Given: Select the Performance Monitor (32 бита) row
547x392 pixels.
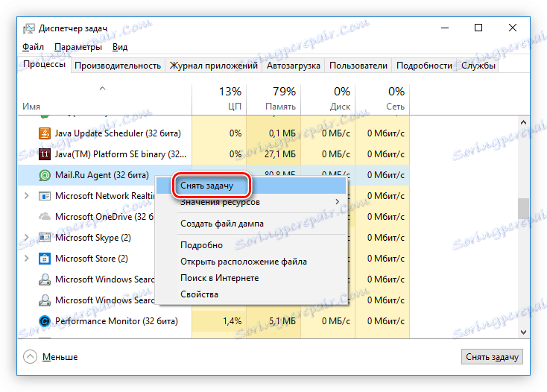Looking at the screenshot, I should (213, 321).
